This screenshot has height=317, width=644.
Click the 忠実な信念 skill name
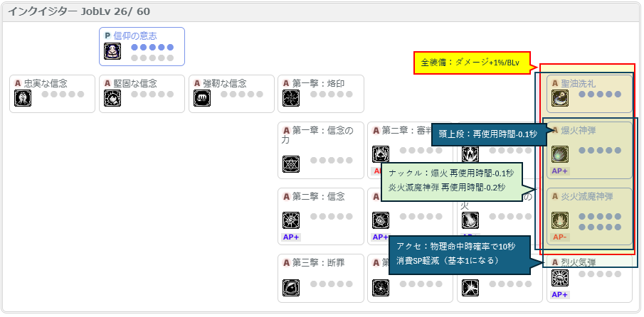(x=46, y=84)
